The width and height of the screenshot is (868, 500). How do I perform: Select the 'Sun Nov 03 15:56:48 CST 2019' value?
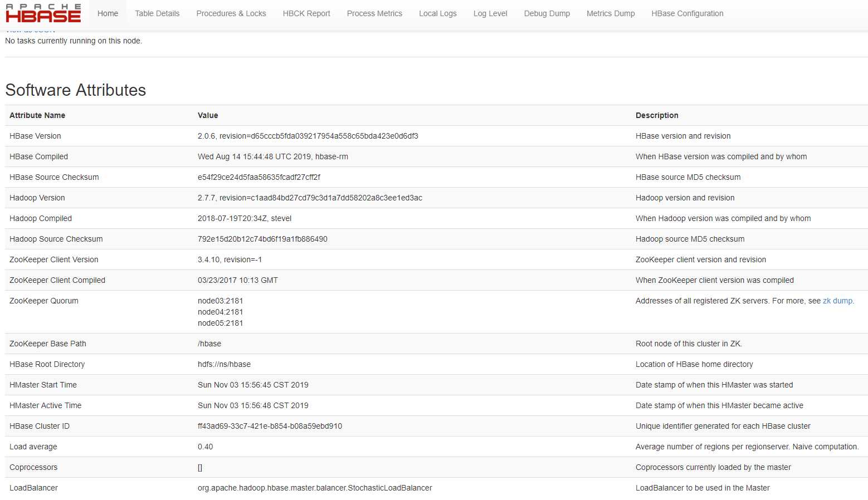coord(253,405)
